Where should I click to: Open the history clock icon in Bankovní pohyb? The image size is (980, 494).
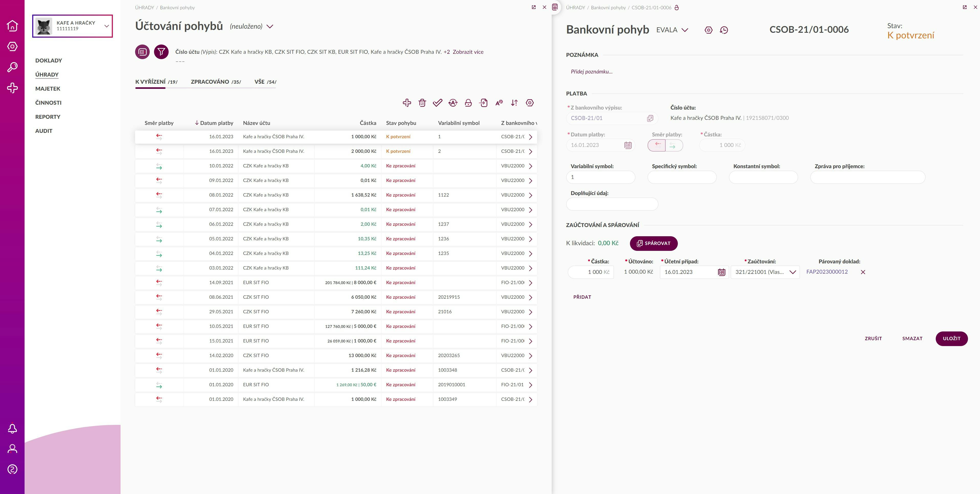[724, 30]
